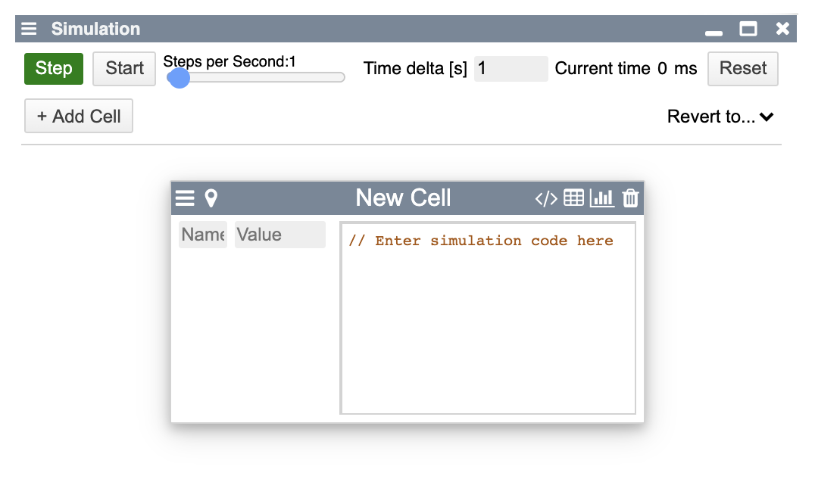Minimize the Simulation window
Image resolution: width=815 pixels, height=504 pixels.
[x=714, y=30]
